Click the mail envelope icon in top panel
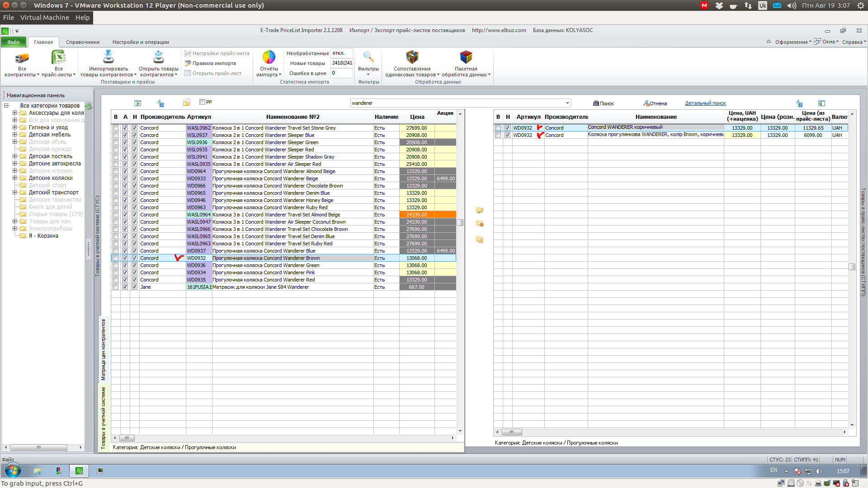The width and height of the screenshot is (868, 488). (777, 5)
